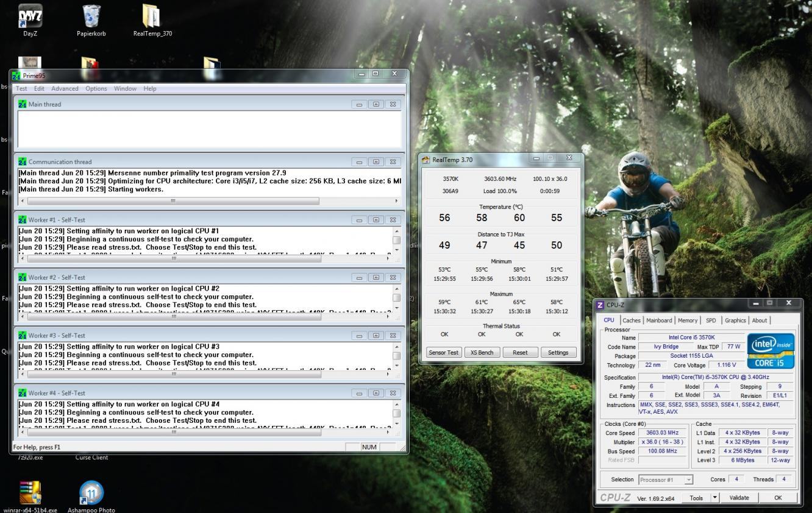Expand the Tools dropdown arrow in CPU-Z
The height and width of the screenshot is (513, 812).
click(715, 498)
